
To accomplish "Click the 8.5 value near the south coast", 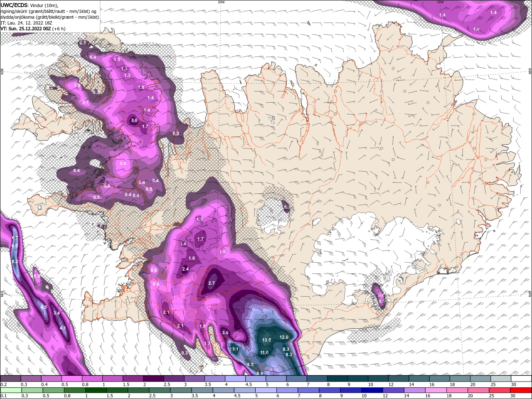I will click(250, 365).
